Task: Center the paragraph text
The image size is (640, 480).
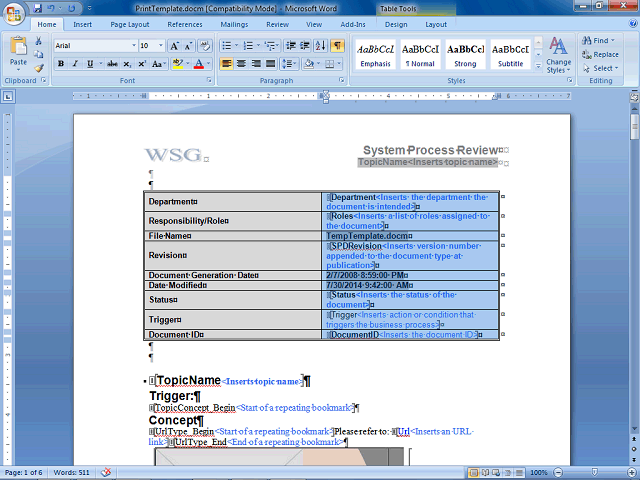Action: pyautogui.click(x=241, y=64)
